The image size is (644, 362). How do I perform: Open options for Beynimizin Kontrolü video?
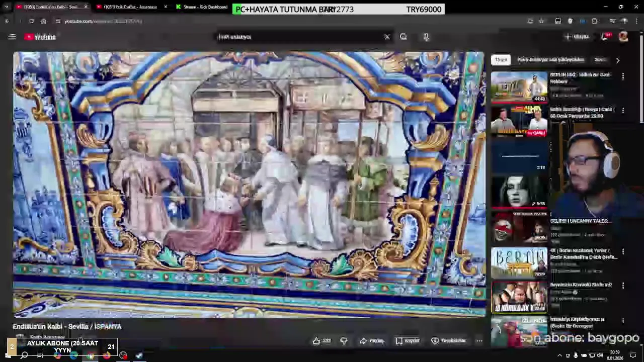[x=623, y=286]
